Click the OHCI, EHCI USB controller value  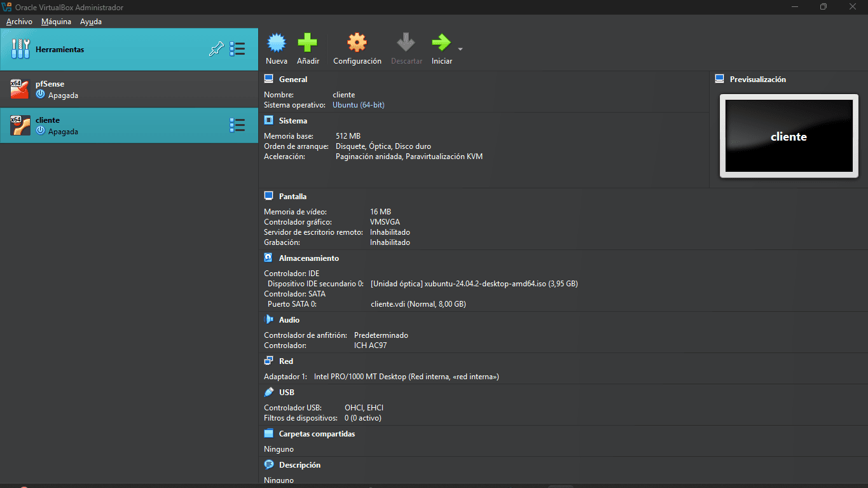click(364, 408)
